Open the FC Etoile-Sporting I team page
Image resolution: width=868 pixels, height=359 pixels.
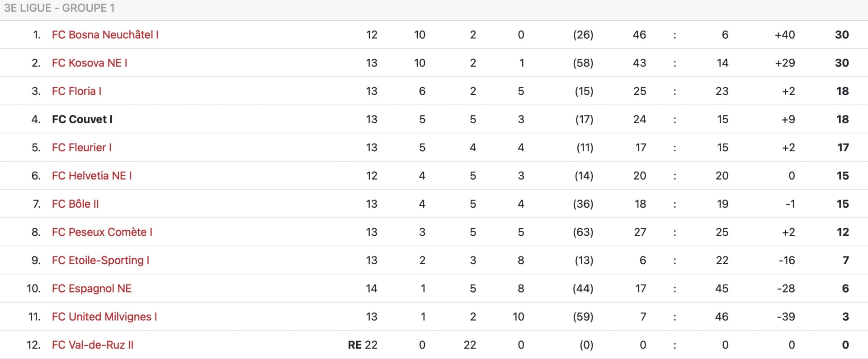pos(100,261)
